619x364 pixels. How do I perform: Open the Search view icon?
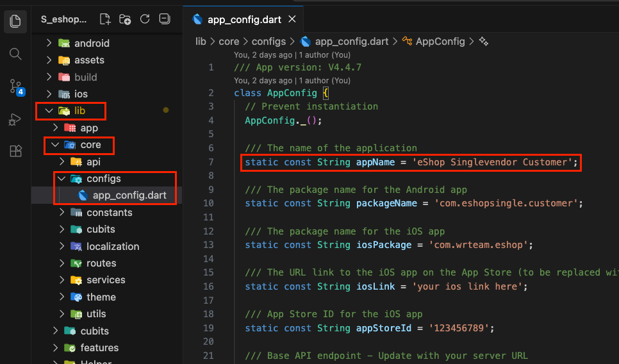pos(15,53)
